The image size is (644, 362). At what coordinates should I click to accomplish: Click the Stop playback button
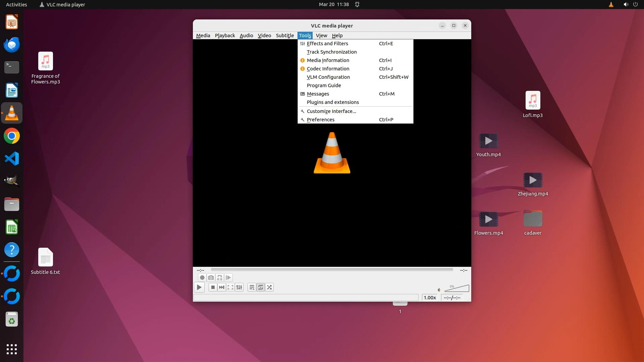(x=213, y=287)
